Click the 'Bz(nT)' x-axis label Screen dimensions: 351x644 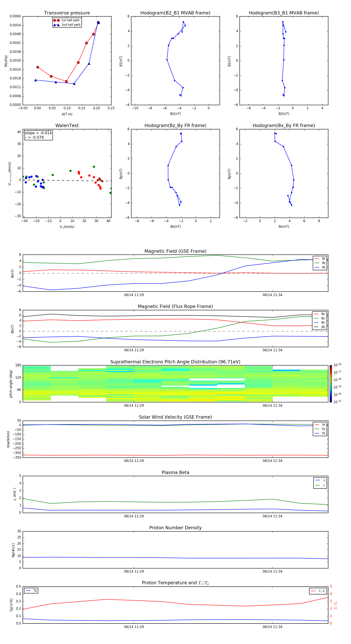[x=175, y=227]
